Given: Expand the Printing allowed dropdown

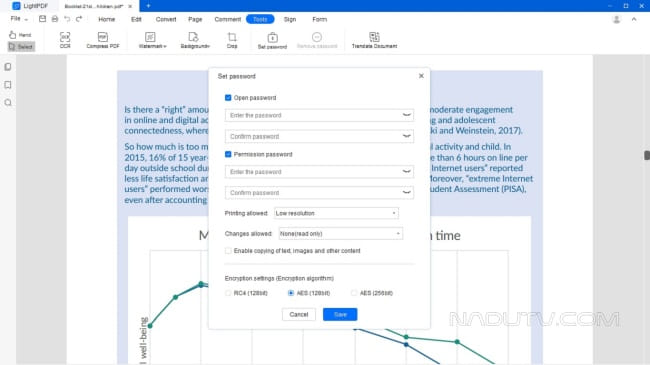Looking at the screenshot, I should pos(336,213).
